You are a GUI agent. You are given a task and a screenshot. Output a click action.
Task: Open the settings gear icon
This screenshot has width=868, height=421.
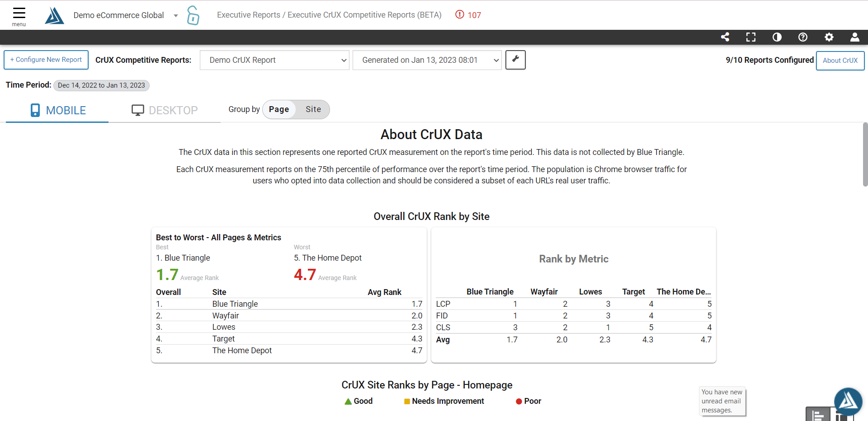click(x=829, y=37)
